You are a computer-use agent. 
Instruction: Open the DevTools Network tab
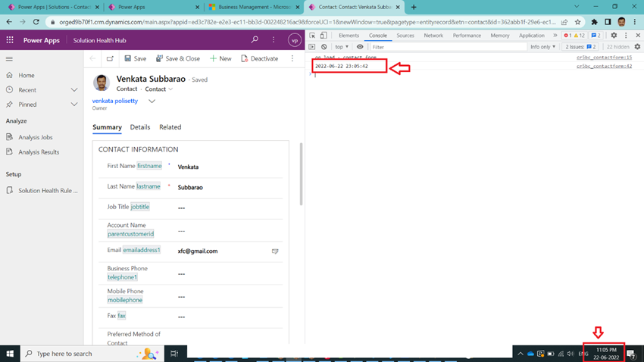pyautogui.click(x=433, y=36)
